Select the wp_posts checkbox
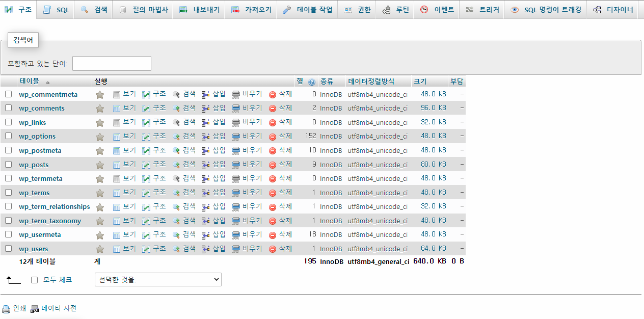644x319 pixels. click(x=8, y=165)
